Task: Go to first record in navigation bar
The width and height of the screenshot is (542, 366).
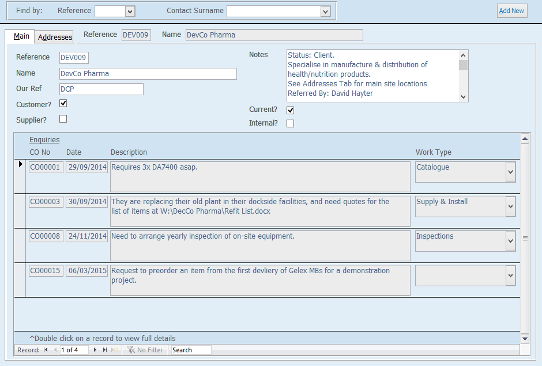Action: pyautogui.click(x=46, y=350)
